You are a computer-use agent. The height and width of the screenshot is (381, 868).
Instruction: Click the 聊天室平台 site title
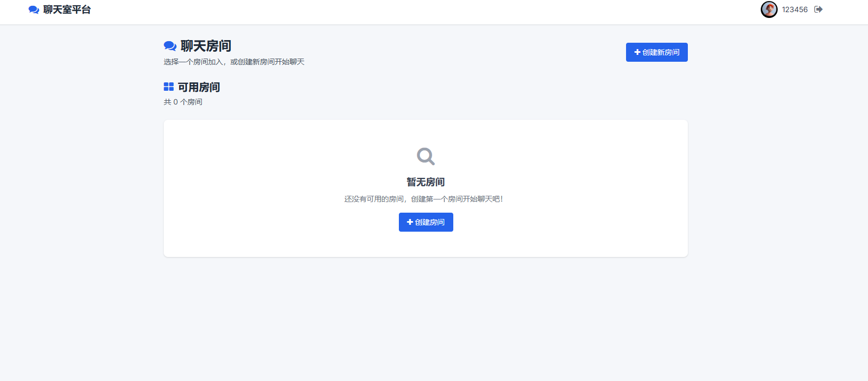click(67, 9)
